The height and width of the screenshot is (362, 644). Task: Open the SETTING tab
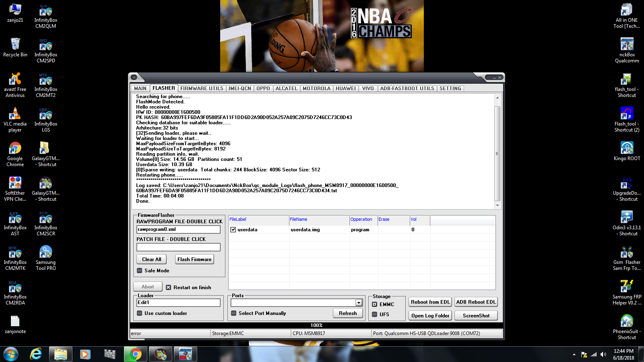[450, 88]
